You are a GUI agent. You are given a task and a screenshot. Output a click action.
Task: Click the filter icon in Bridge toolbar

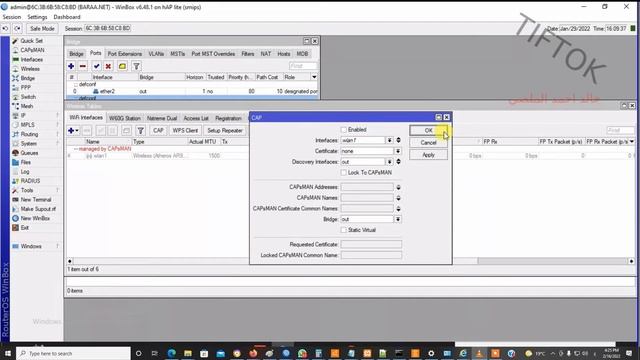[x=136, y=66]
